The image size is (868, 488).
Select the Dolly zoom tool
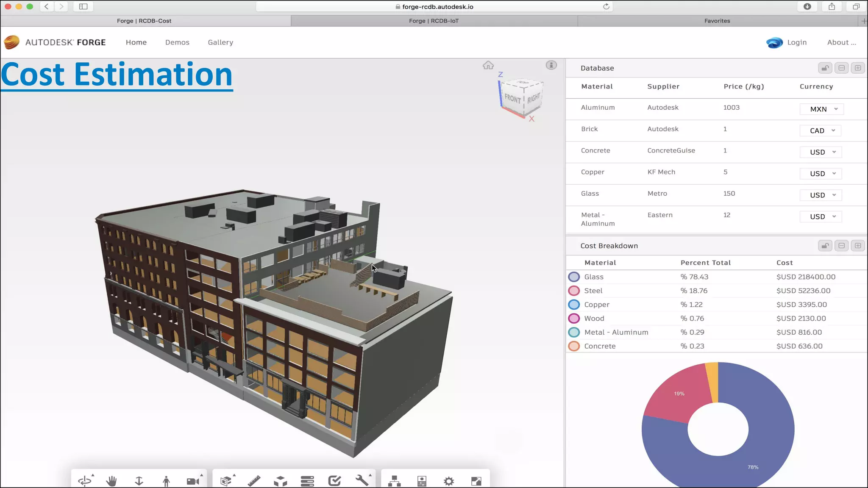pos(139,481)
